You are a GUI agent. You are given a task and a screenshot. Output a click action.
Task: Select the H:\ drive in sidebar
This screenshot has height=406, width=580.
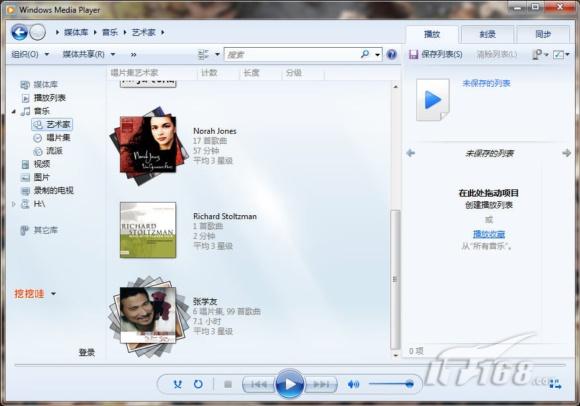(x=39, y=204)
